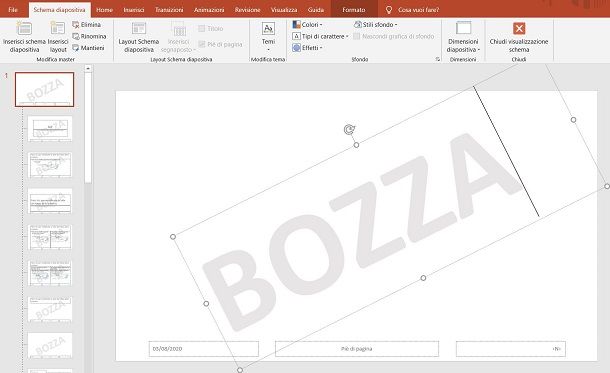
Task: Click the rotation handle of BOZZA text box
Action: (x=349, y=130)
